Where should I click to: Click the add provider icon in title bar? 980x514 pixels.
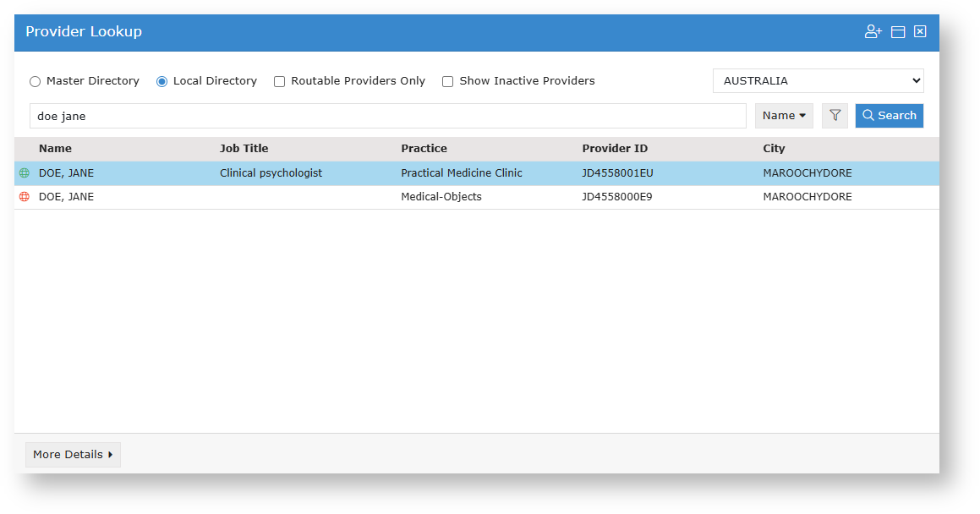[873, 32]
